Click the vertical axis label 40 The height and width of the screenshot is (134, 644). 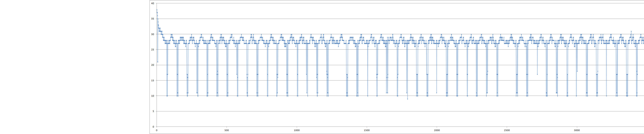click(x=153, y=3)
